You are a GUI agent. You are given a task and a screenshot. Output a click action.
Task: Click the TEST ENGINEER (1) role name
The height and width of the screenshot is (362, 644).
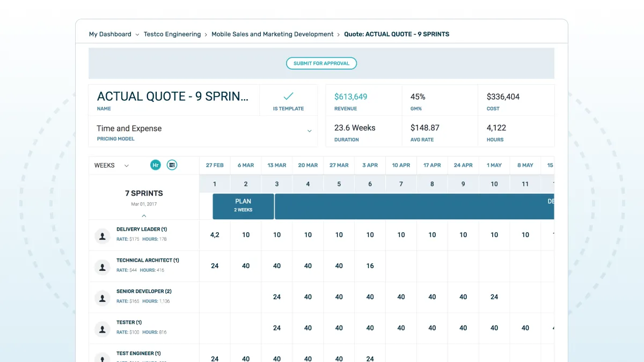pyautogui.click(x=138, y=354)
